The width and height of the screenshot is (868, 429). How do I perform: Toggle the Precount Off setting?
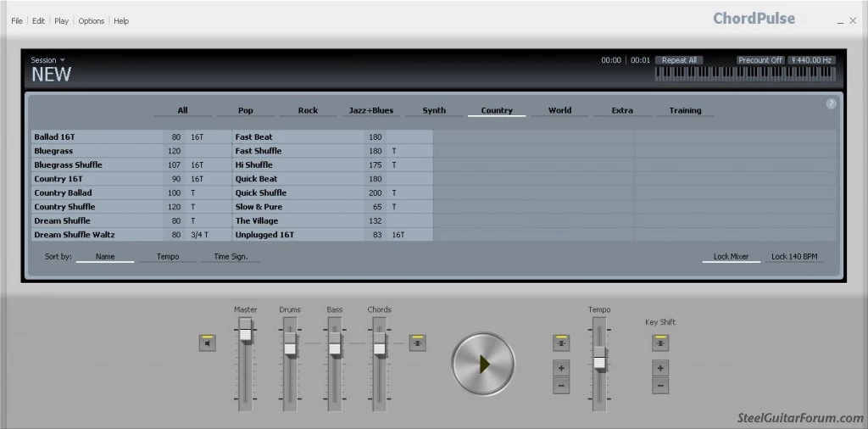coord(759,60)
